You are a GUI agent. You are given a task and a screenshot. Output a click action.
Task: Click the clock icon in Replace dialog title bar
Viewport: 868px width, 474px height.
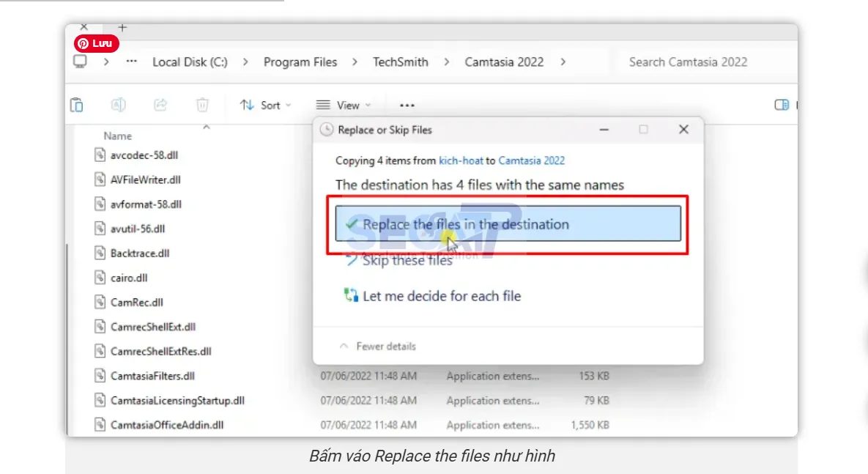(326, 130)
